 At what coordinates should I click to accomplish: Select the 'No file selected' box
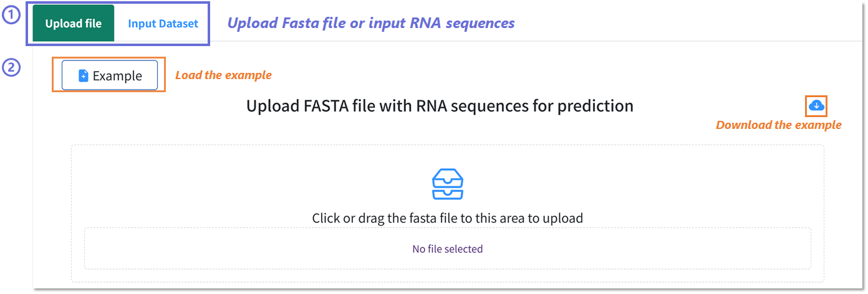[x=447, y=249]
